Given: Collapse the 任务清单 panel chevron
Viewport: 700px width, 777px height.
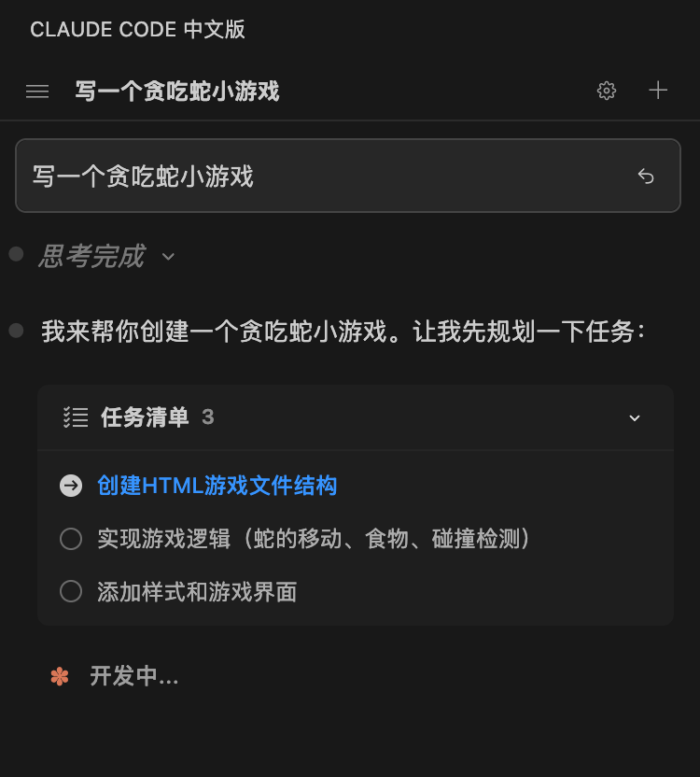Looking at the screenshot, I should (x=635, y=417).
